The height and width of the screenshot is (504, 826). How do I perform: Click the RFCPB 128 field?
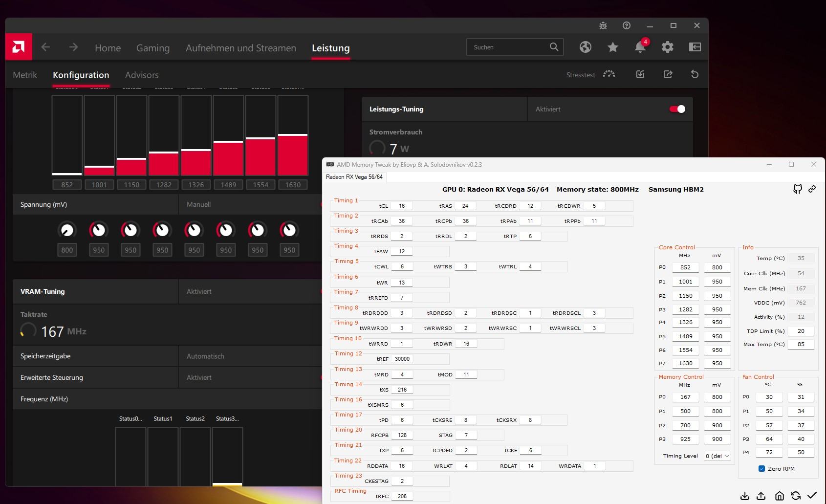coord(402,435)
